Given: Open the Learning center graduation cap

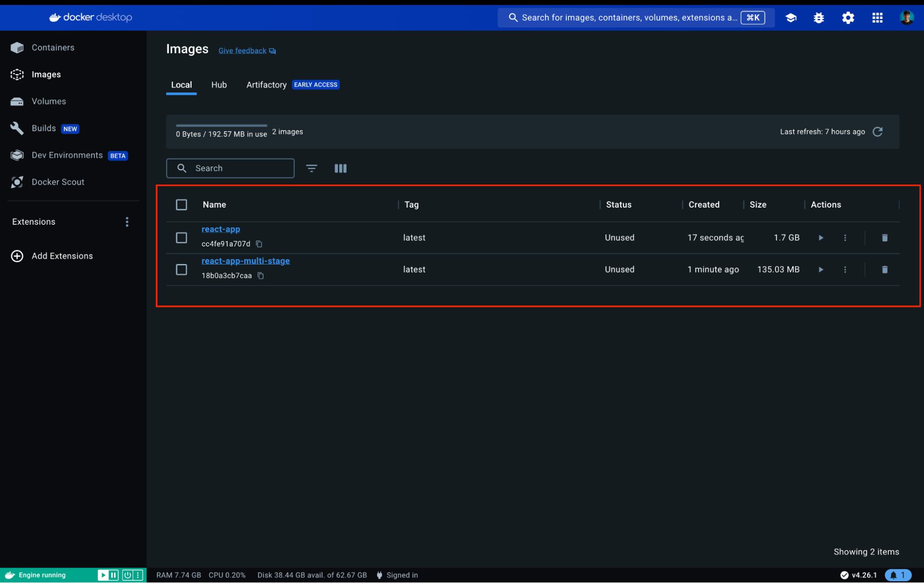Looking at the screenshot, I should [x=790, y=18].
